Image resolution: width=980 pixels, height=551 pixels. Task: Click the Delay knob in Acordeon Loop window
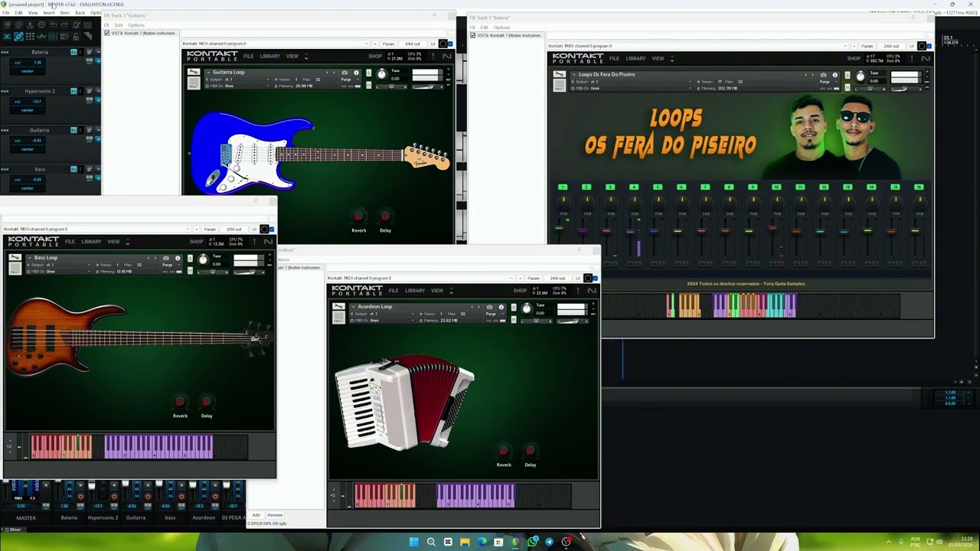530,451
